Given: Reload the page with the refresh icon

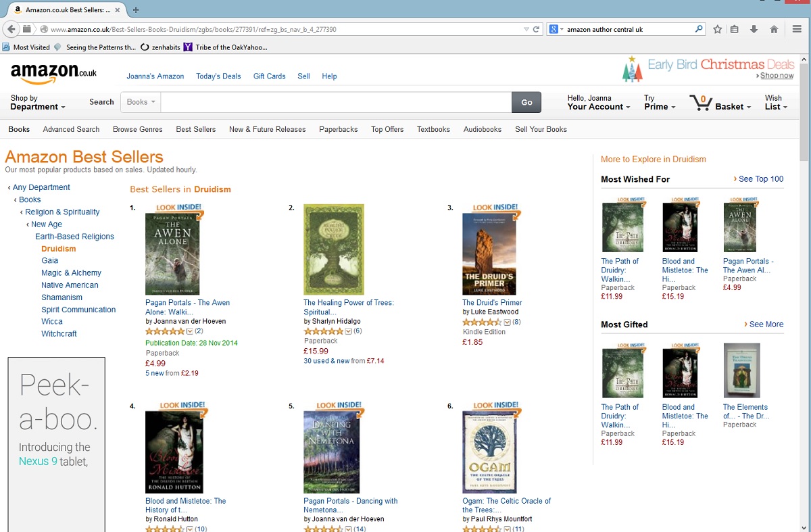Looking at the screenshot, I should (x=537, y=29).
